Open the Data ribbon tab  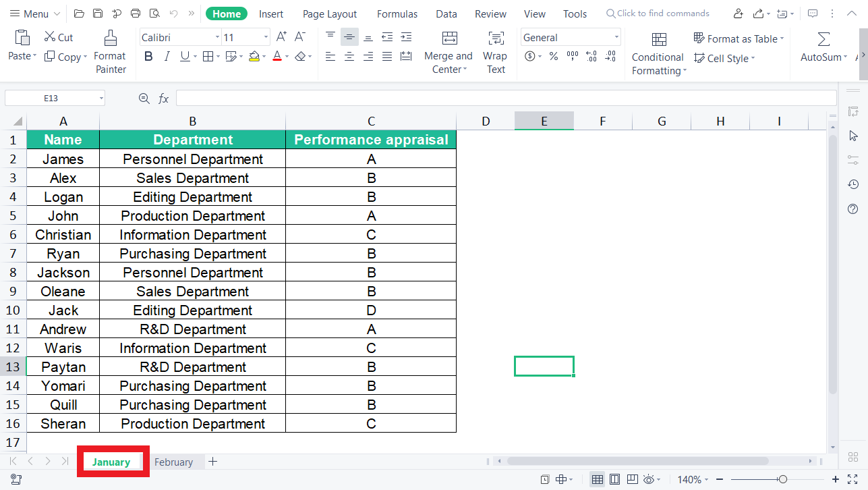click(x=446, y=13)
